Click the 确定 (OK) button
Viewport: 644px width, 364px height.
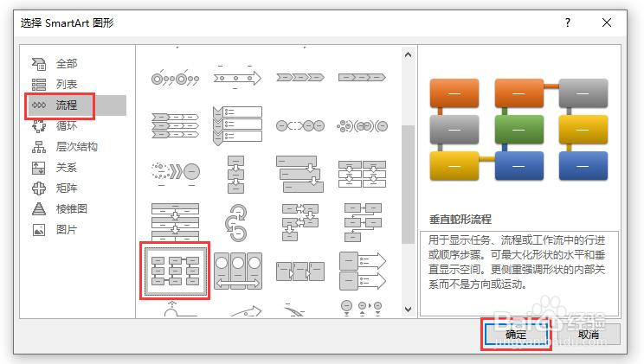pos(516,334)
